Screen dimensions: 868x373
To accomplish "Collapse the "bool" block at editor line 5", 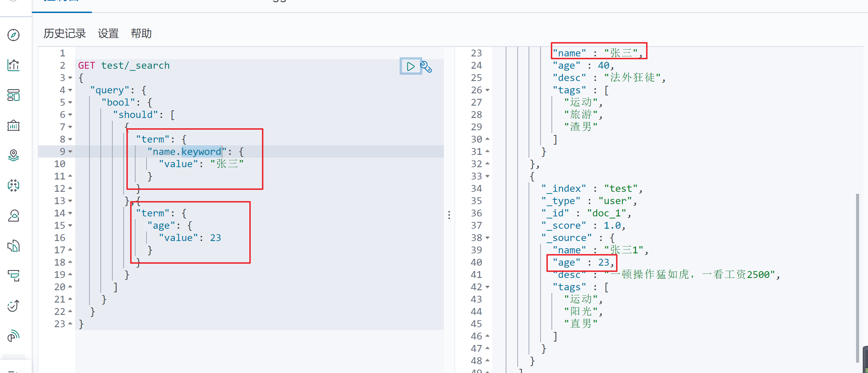I will tap(70, 103).
